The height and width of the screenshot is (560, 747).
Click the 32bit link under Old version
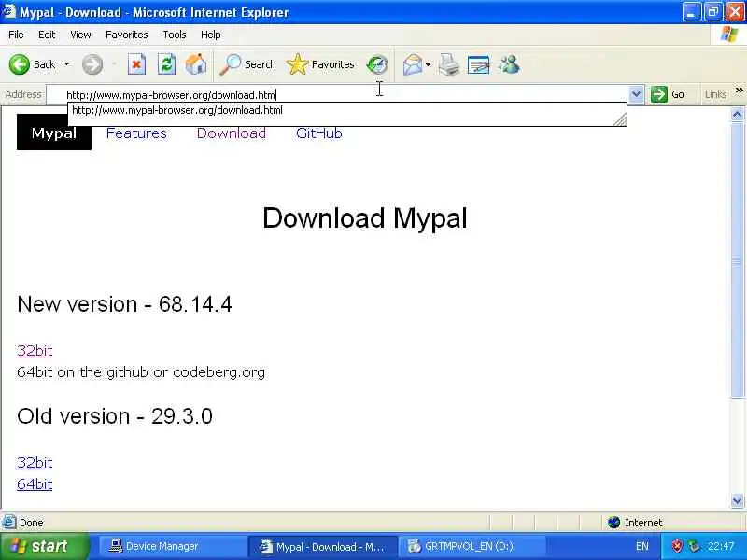[x=35, y=463]
